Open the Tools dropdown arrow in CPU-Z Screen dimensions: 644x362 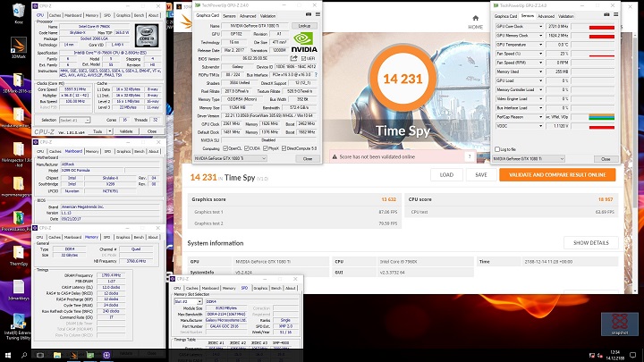pyautogui.click(x=110, y=131)
